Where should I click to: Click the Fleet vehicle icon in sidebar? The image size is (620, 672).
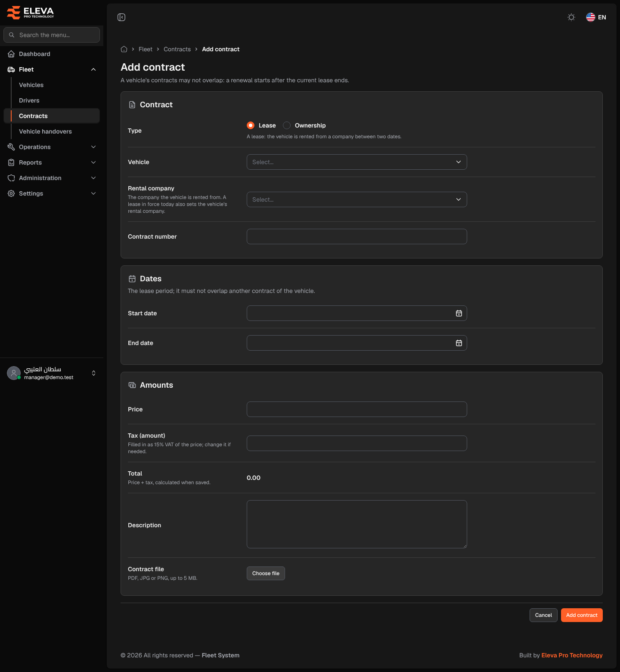11,69
